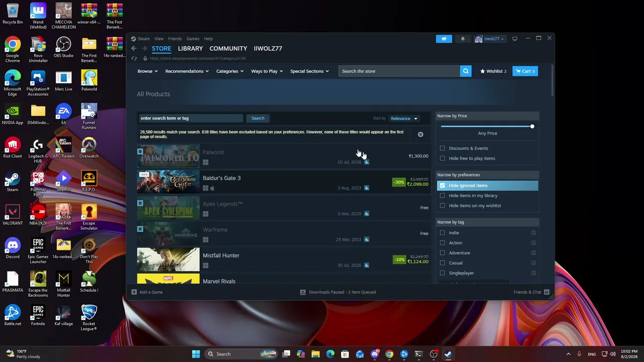This screenshot has height=362, width=644.
Task: Open the Wishlist link
Action: (494, 71)
